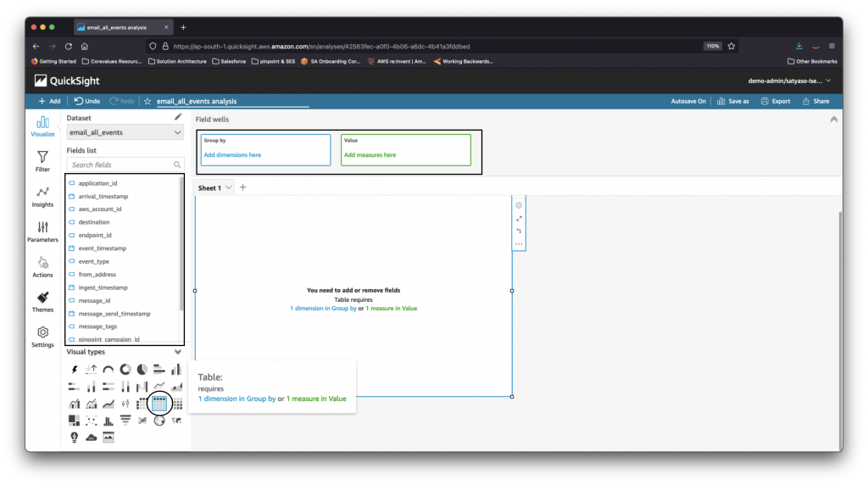Image resolution: width=868 pixels, height=485 pixels.
Task: Select the horizontal bar chart visual type
Action: pos(159,370)
